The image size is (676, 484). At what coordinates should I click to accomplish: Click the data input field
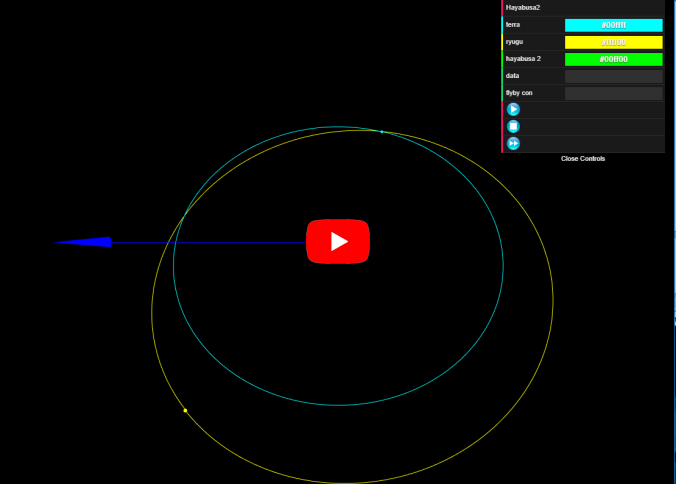613,76
